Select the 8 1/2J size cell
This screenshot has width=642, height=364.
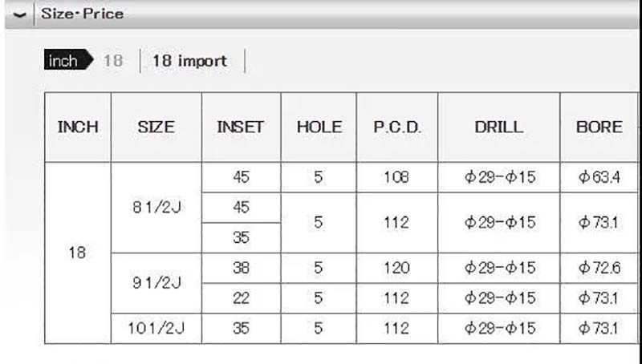(156, 207)
